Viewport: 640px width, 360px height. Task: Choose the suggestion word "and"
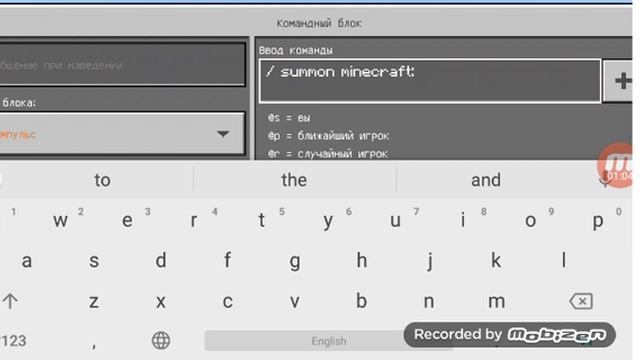click(x=486, y=180)
